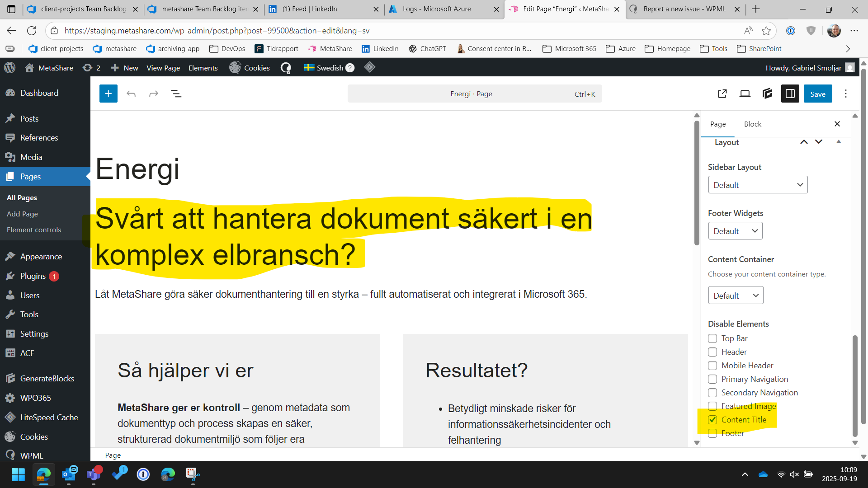Uncheck the Content Title checkbox

point(712,420)
